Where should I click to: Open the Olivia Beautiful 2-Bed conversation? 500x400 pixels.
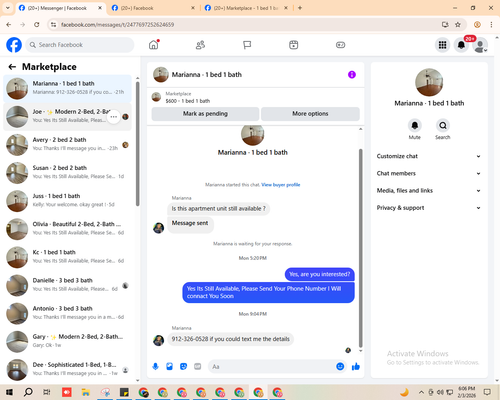(x=68, y=229)
